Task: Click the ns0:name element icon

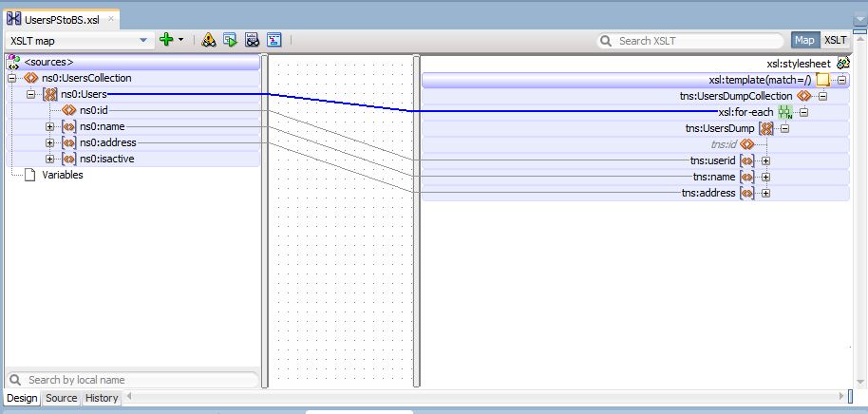Action: [x=69, y=126]
